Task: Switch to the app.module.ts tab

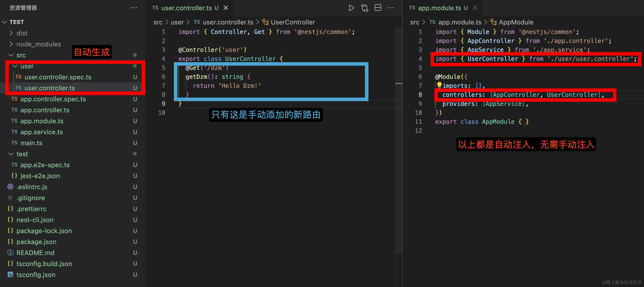Action: (x=439, y=8)
